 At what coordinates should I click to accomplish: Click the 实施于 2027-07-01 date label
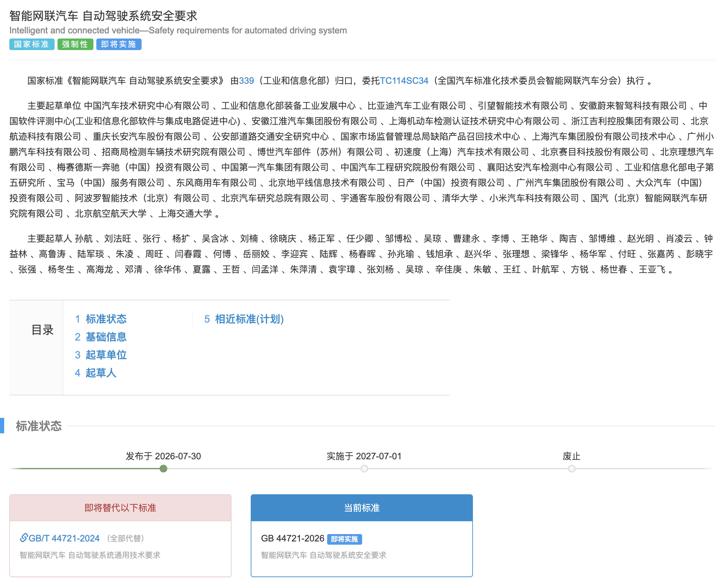tap(364, 456)
